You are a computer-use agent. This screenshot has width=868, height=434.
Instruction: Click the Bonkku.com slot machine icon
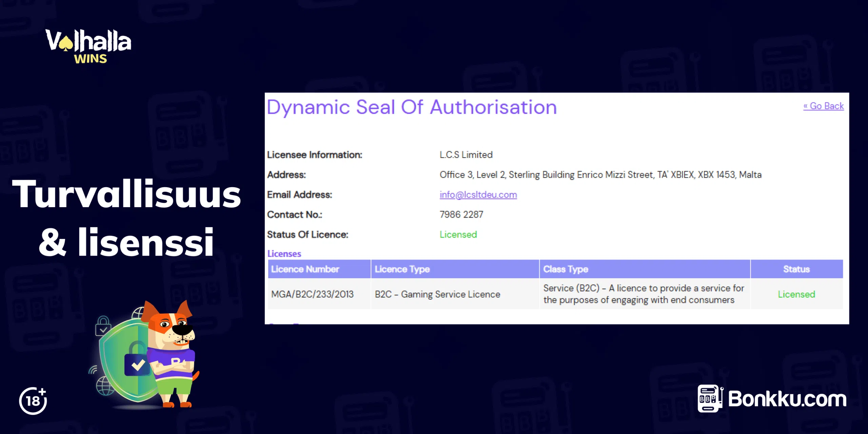point(710,398)
